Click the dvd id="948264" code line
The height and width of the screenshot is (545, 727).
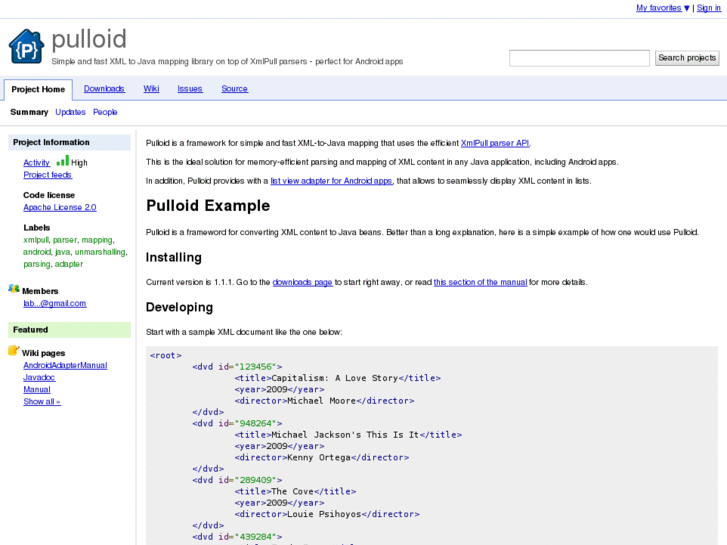(237, 423)
